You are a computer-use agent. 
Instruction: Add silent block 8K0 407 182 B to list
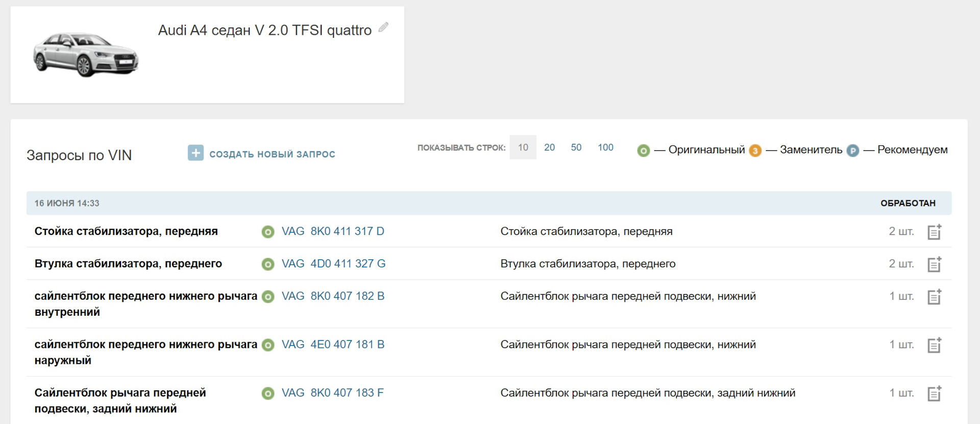[x=934, y=297]
